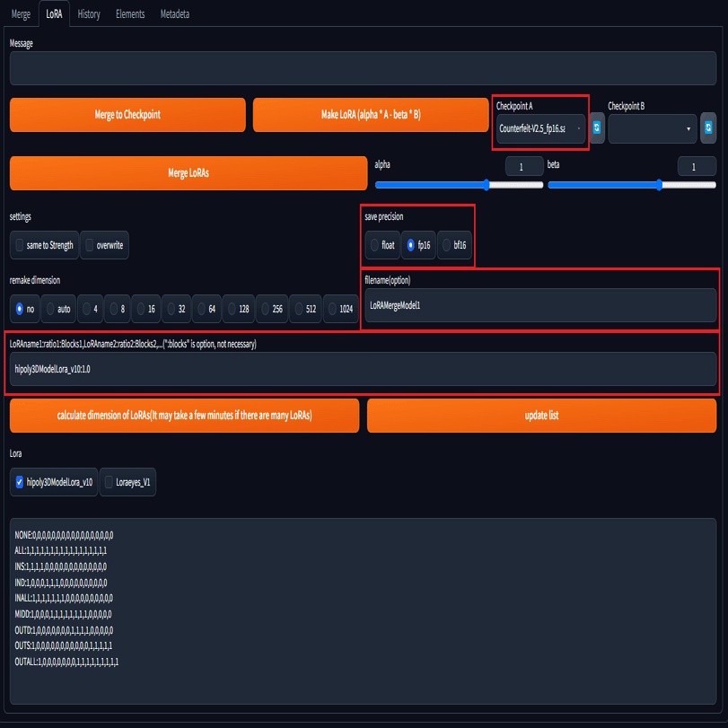Switch to the Merge tab
This screenshot has width=728, height=728.
[21, 14]
